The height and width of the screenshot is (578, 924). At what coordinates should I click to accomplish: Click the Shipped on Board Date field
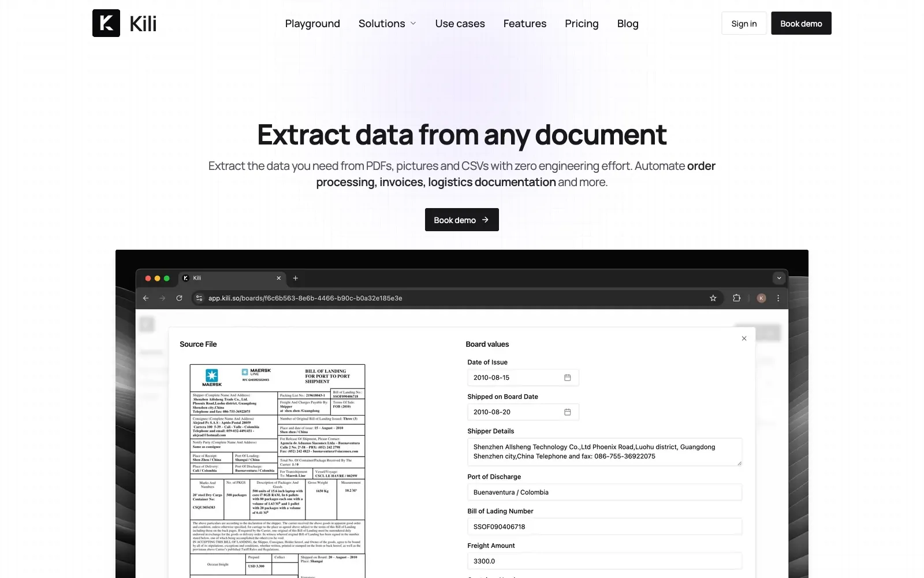[523, 412]
